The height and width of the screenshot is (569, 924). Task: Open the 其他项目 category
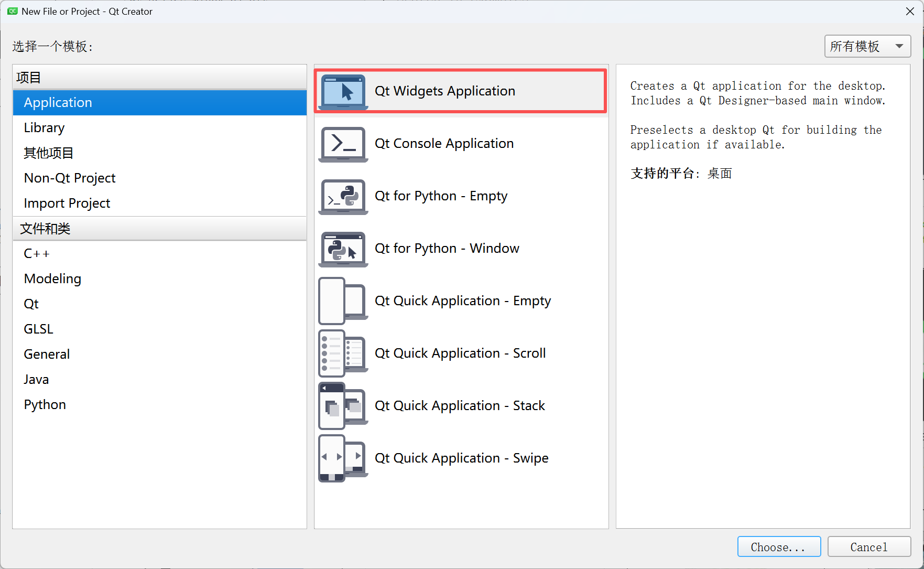160,153
